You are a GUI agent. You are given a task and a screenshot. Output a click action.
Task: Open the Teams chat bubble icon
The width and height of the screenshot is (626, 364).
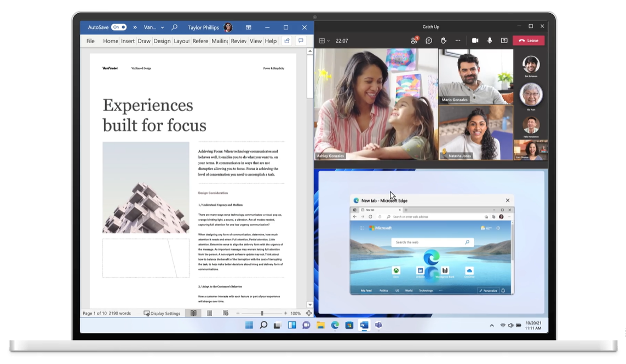pos(429,41)
